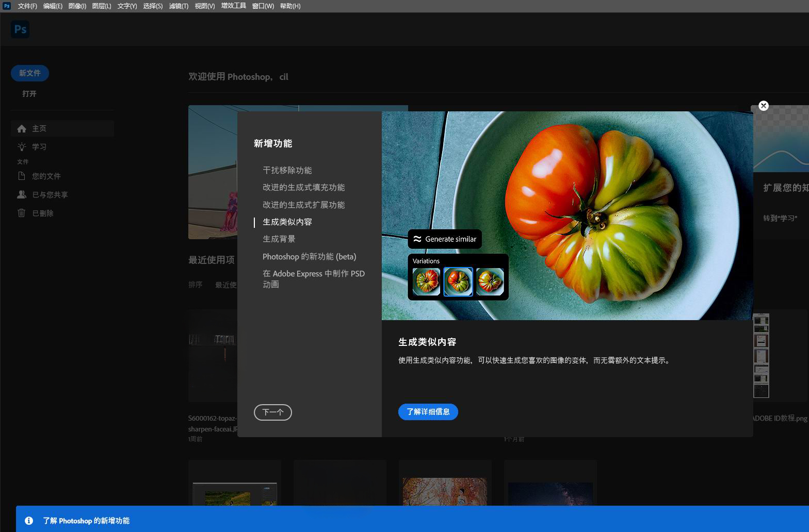This screenshot has height=532, width=809.
Task: Open the S6000162-topaz recent file thumbnail
Action: [213, 356]
